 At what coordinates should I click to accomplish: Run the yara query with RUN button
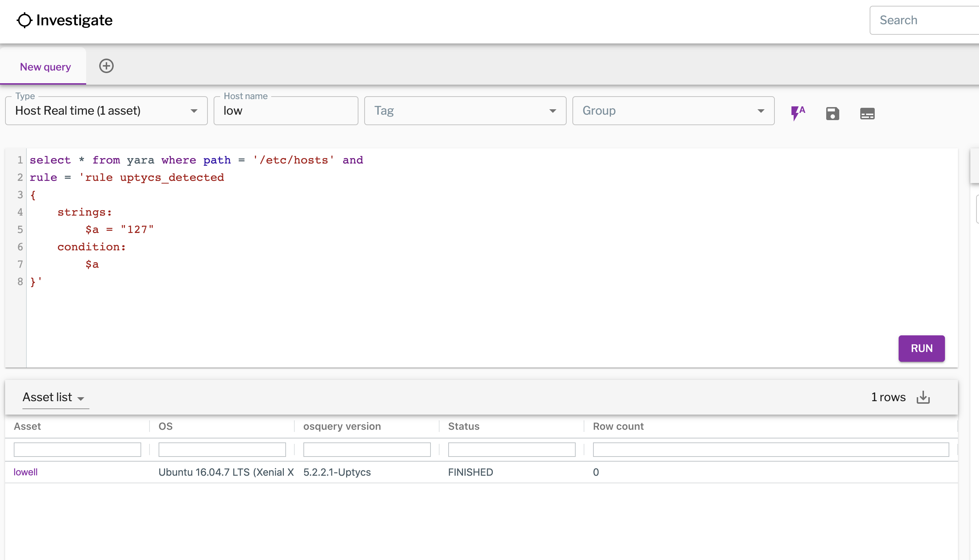click(921, 348)
